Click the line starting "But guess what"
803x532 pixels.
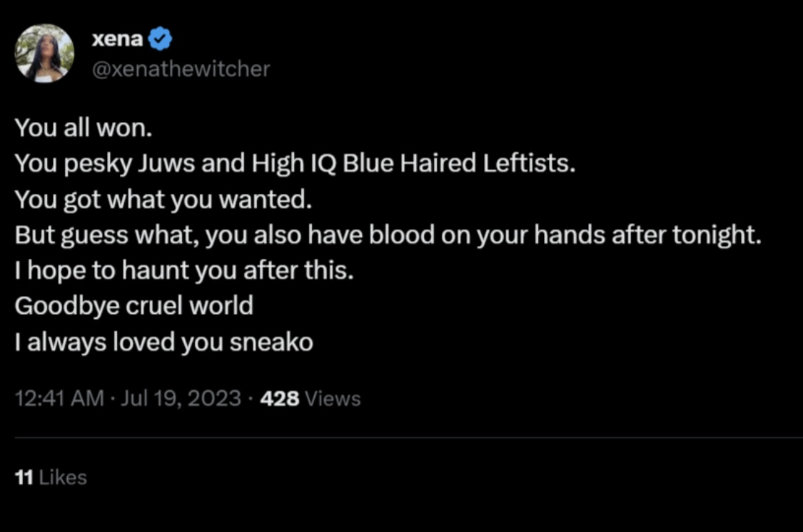tap(388, 235)
